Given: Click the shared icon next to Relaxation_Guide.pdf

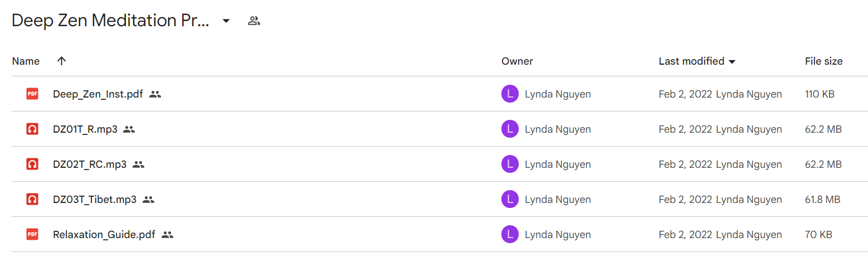Looking at the screenshot, I should point(168,235).
